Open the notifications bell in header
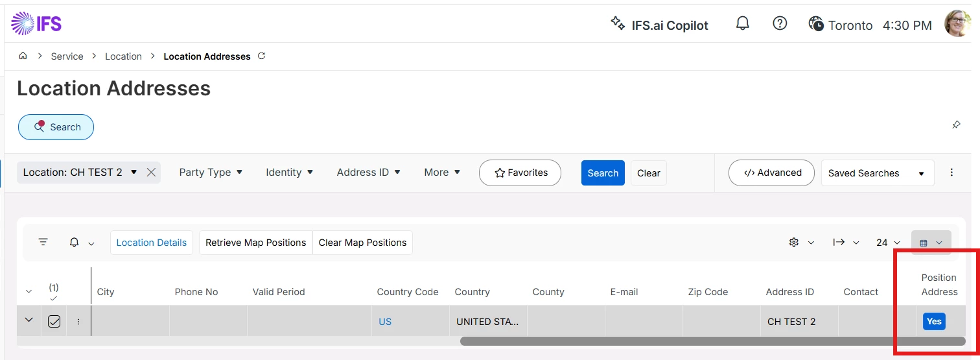This screenshot has width=980, height=360. click(742, 24)
